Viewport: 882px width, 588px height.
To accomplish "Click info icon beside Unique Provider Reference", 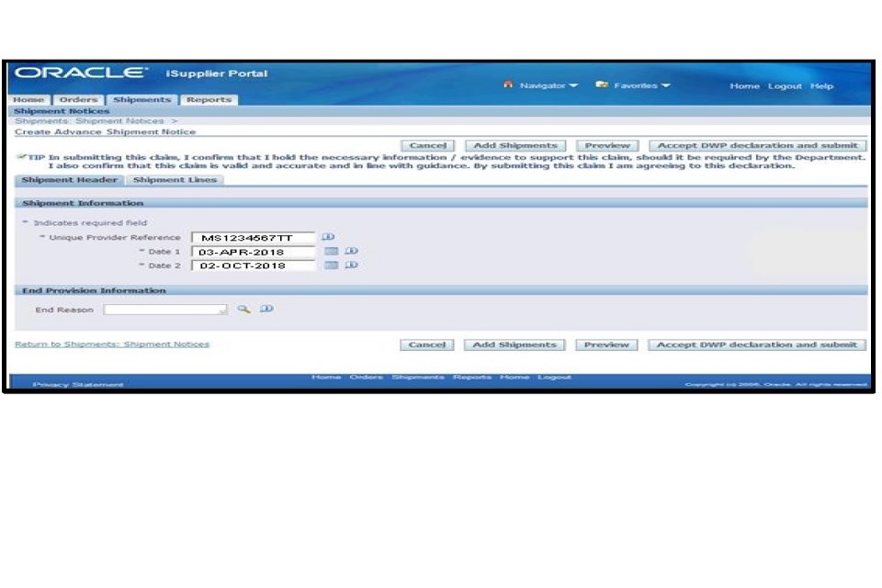I will click(328, 237).
